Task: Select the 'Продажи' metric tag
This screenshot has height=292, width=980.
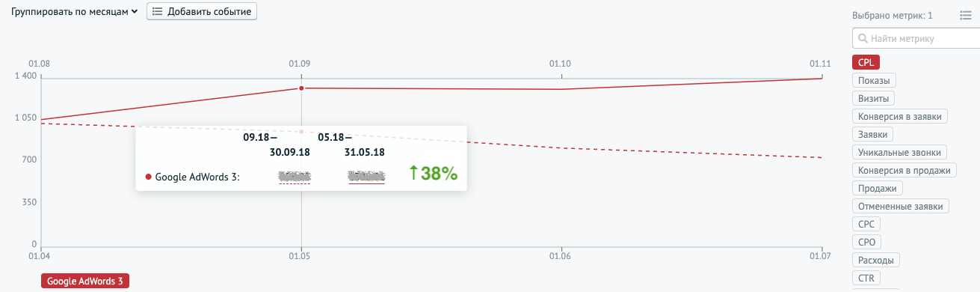Action: tap(878, 188)
